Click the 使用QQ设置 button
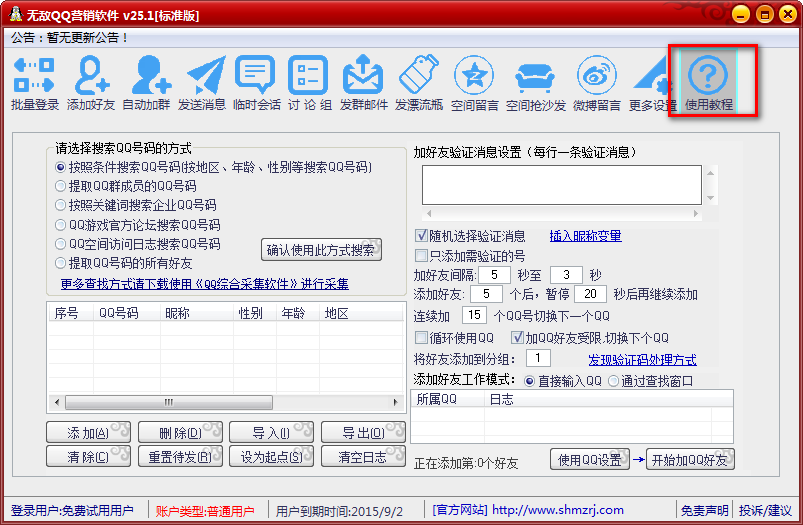 tap(589, 459)
